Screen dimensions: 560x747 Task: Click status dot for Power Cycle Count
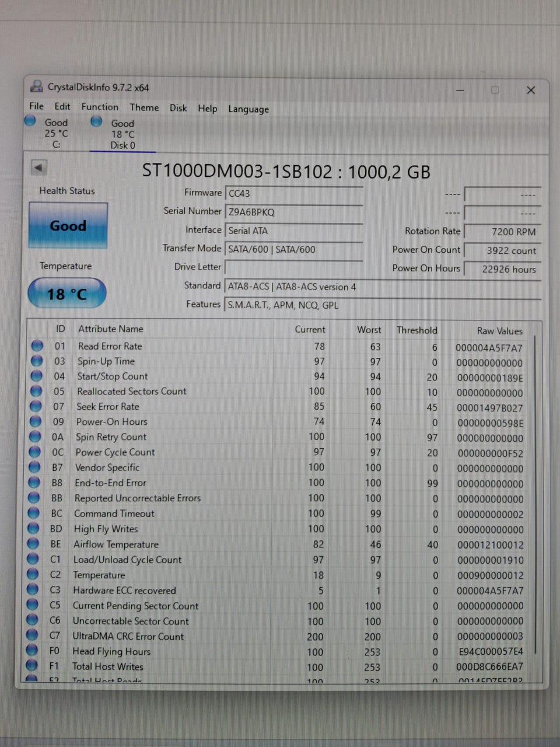pyautogui.click(x=35, y=452)
